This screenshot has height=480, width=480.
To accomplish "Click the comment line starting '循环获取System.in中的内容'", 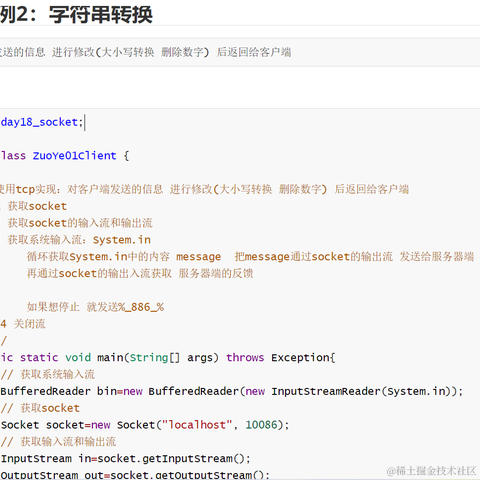I will [250, 256].
